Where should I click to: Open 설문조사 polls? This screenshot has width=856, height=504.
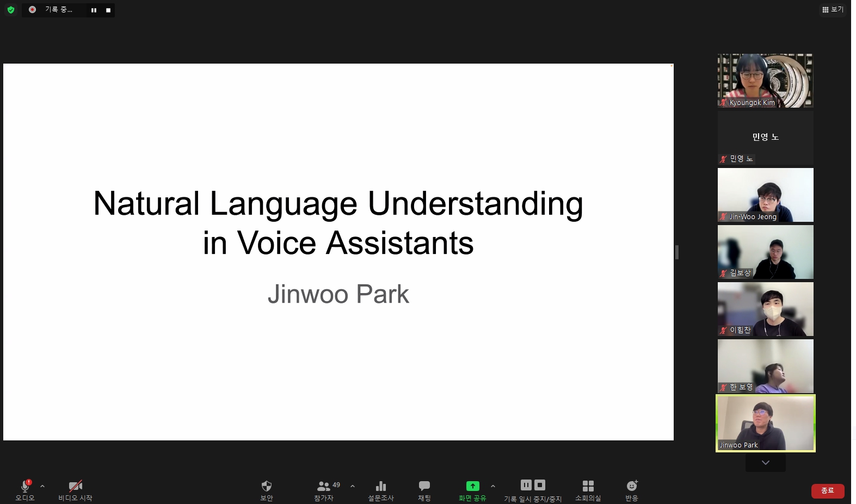[x=381, y=490]
